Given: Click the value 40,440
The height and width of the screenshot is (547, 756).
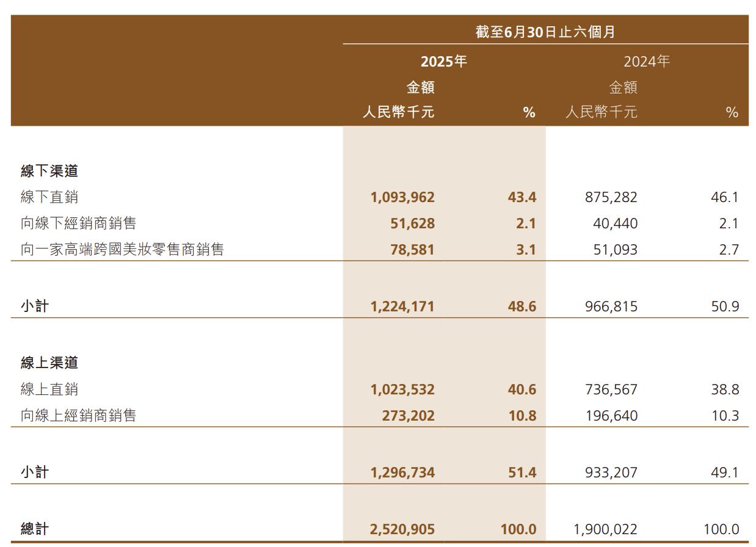Looking at the screenshot, I should (616, 223).
